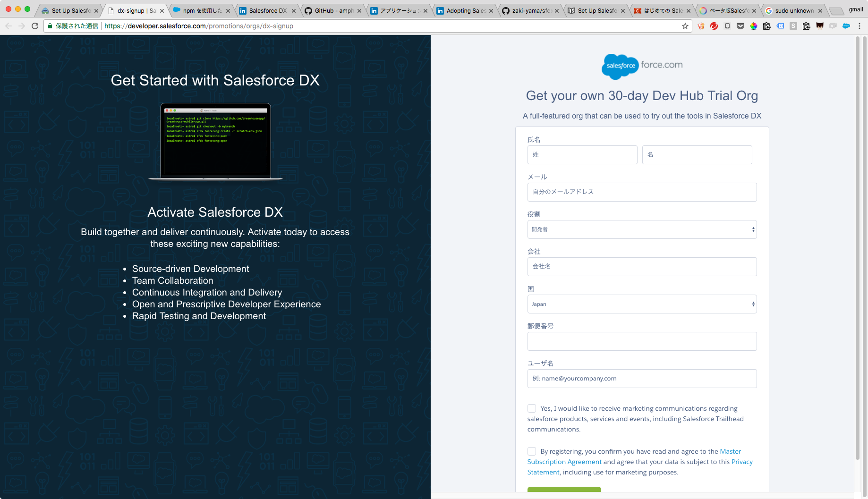Switch to the Salesforce DX LinkedIn tab
Viewport: 868px width, 499px height.
(x=267, y=11)
